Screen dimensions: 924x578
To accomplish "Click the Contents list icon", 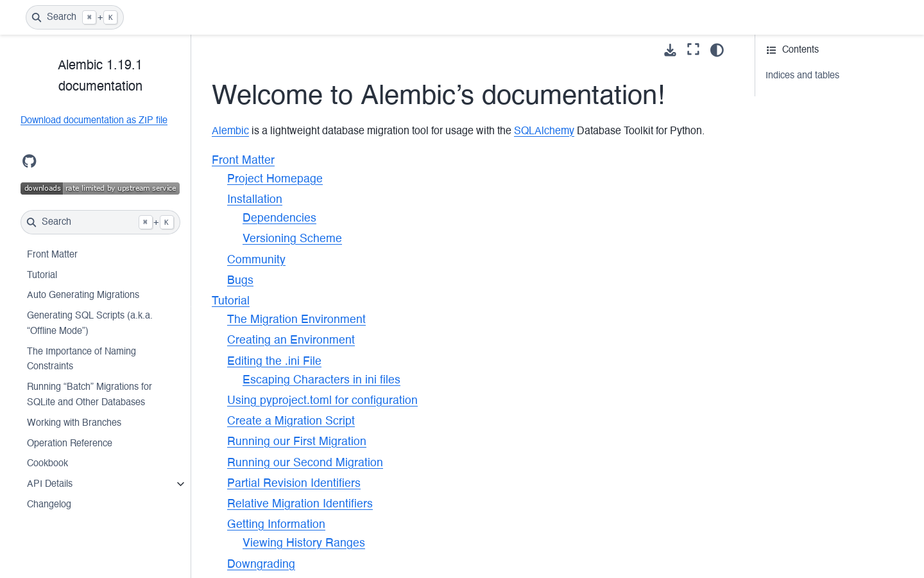I will click(x=771, y=50).
